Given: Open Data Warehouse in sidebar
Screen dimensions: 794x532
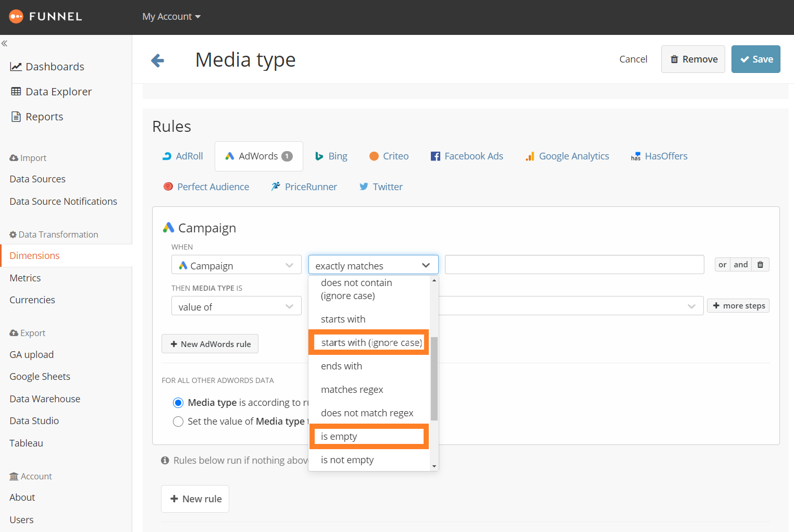Looking at the screenshot, I should point(45,399).
